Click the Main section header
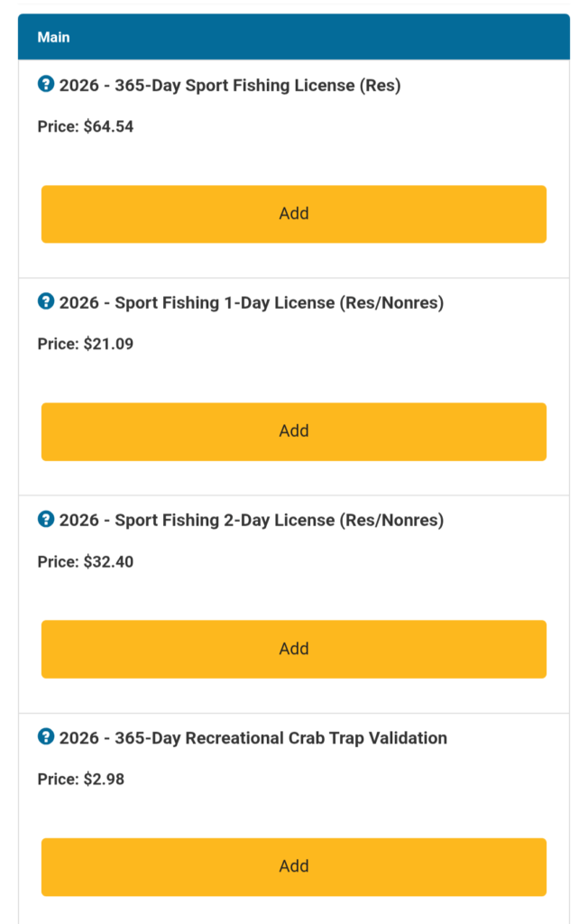The image size is (588, 924). [294, 38]
